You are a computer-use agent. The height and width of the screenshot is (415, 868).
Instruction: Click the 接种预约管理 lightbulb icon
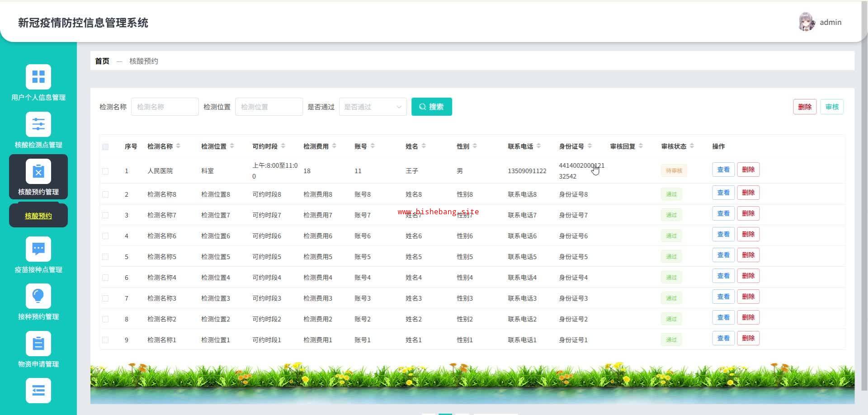pyautogui.click(x=38, y=296)
